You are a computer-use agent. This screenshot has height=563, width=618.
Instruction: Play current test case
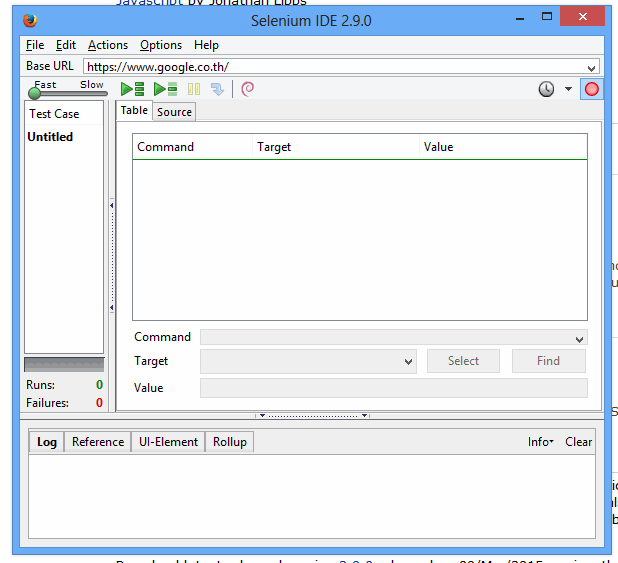[166, 89]
